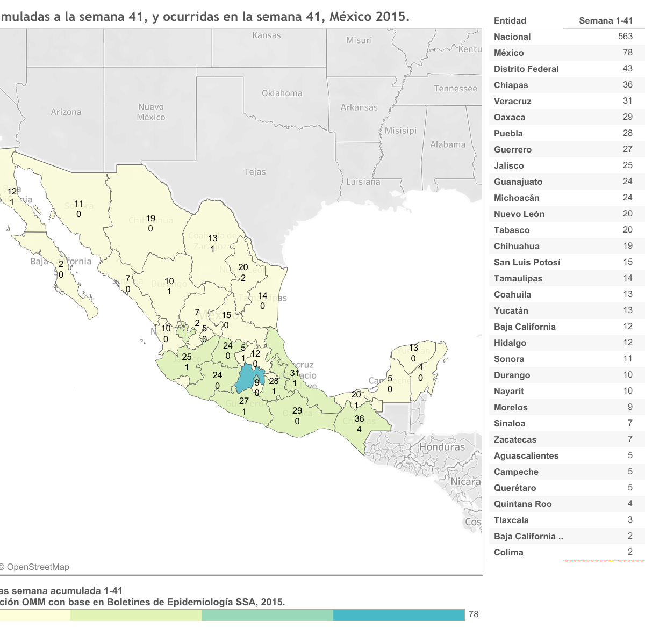Click the Sonora state showing 11 on the map
Viewport: 645px width, 644px height.
pyautogui.click(x=79, y=209)
